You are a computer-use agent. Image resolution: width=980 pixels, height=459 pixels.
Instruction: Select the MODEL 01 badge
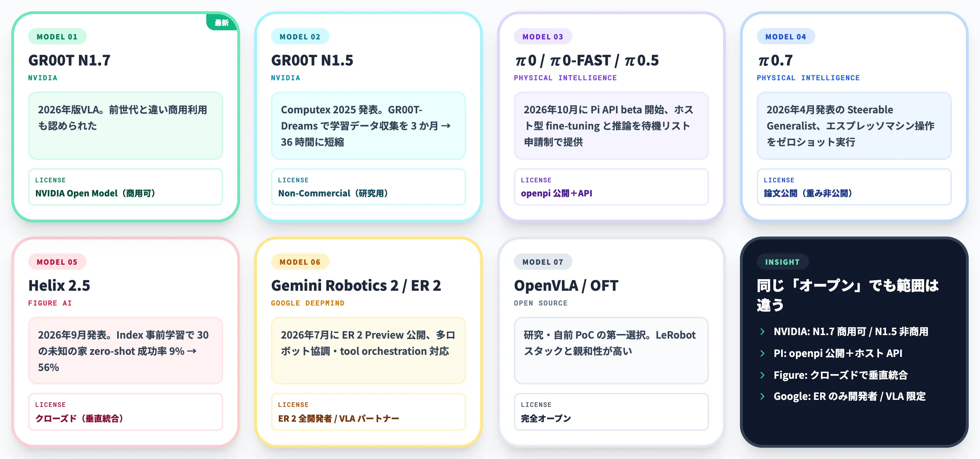point(57,37)
